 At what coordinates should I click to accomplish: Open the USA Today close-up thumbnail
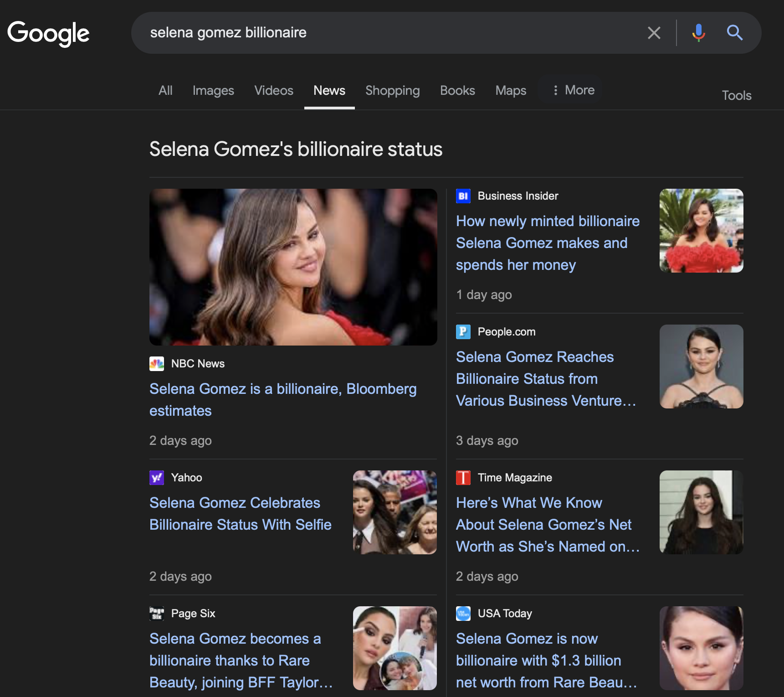click(702, 648)
